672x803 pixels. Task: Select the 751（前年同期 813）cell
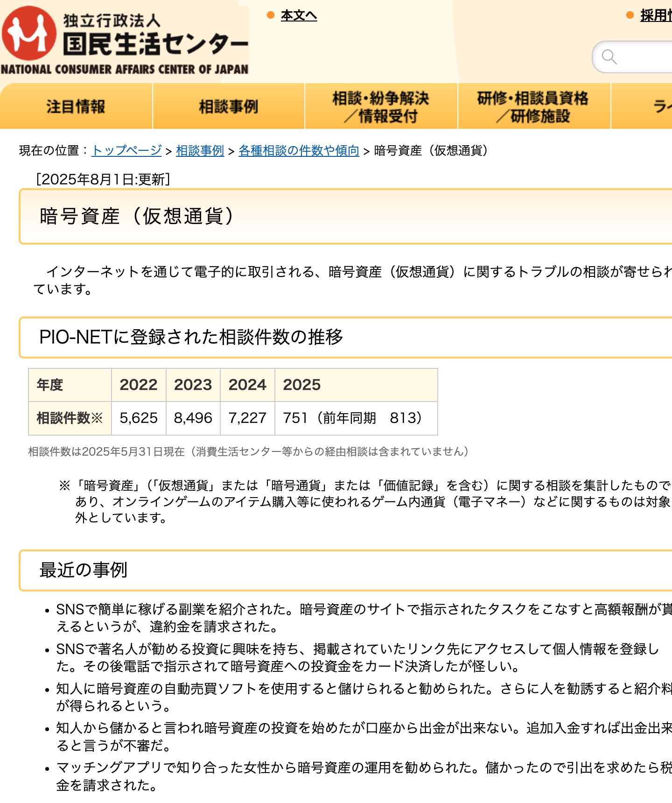coord(356,418)
